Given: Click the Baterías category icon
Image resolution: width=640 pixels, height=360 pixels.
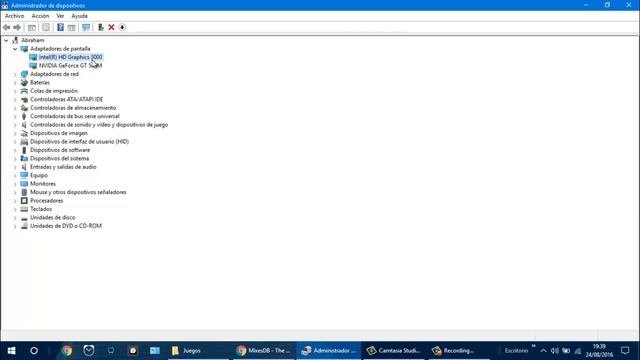Looking at the screenshot, I should coord(24,82).
